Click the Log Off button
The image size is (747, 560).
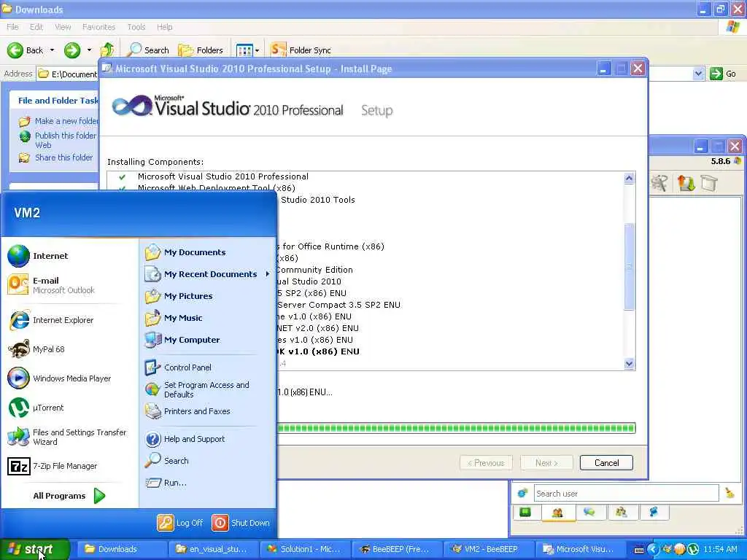coord(180,523)
